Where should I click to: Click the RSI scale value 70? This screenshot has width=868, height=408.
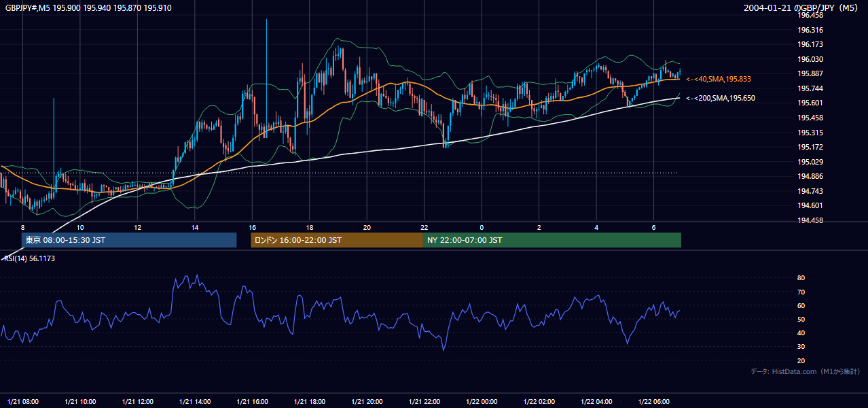pos(801,292)
